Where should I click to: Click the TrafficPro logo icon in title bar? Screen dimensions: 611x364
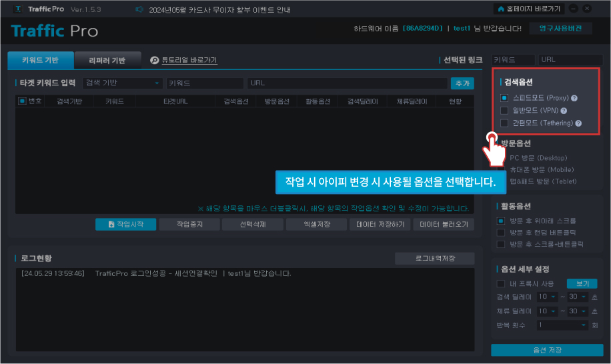(x=18, y=9)
